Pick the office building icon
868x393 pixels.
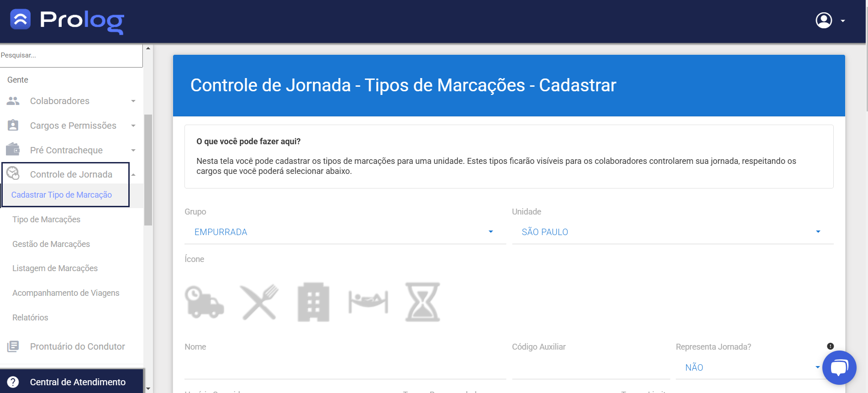point(313,302)
